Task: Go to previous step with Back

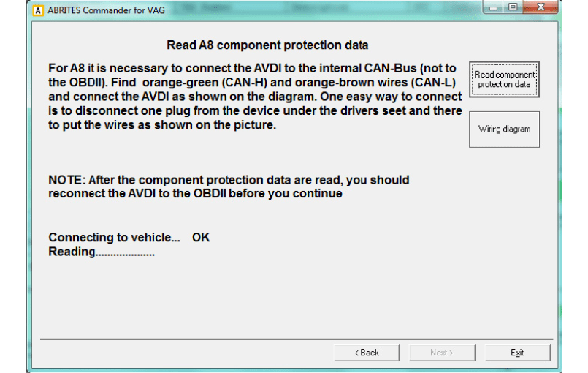Action: 367,353
